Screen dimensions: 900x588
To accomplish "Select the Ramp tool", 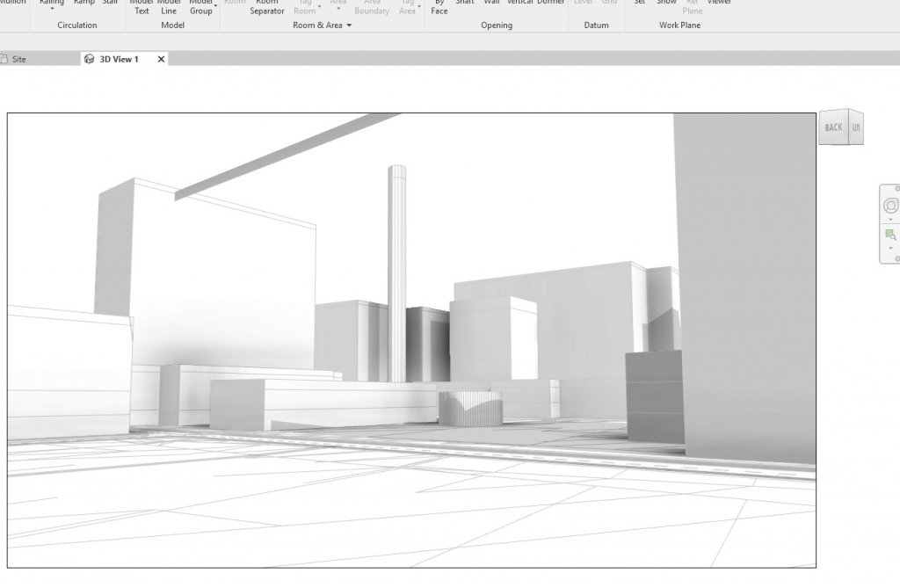I will [x=83, y=4].
